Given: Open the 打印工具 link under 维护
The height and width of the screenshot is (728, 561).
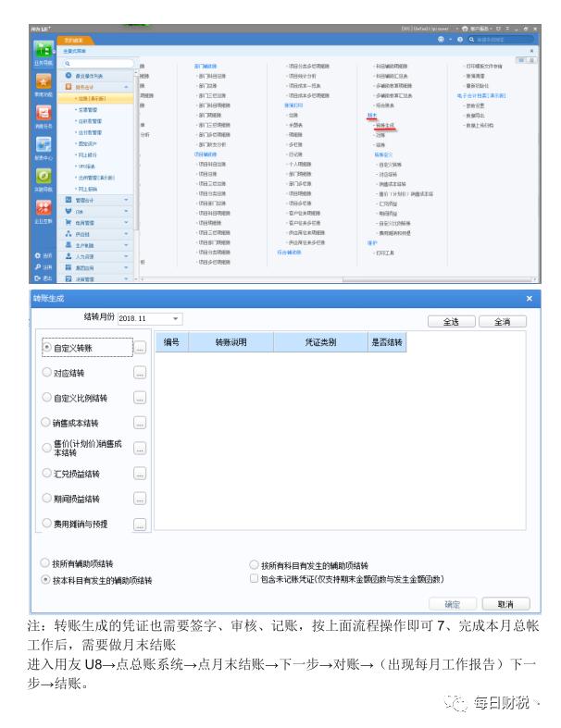Looking at the screenshot, I should [385, 253].
